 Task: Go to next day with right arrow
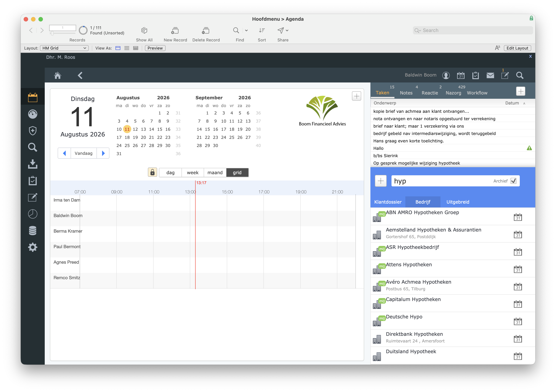(x=103, y=153)
